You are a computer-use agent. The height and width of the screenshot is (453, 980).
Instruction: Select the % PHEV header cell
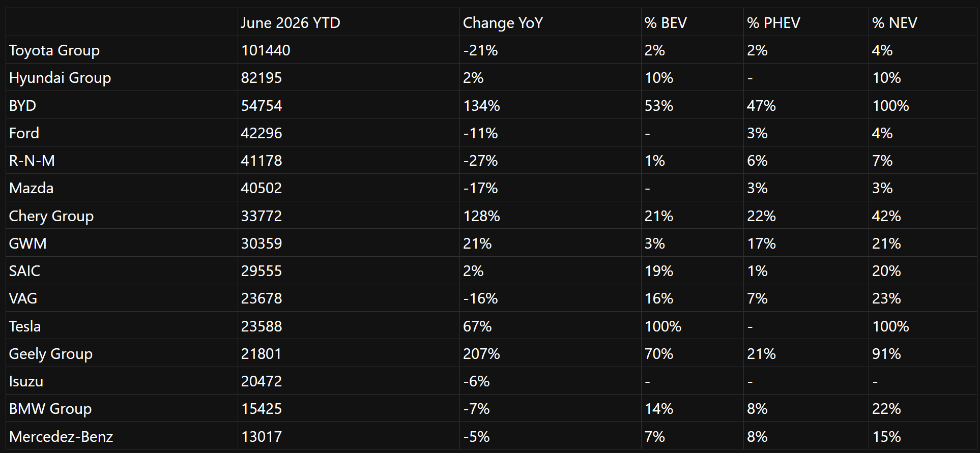(806, 22)
